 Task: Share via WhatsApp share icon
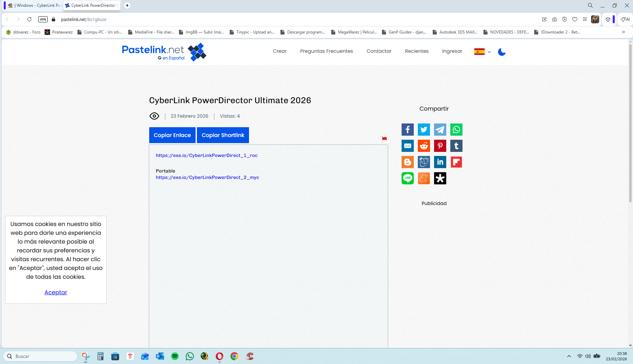tap(456, 130)
